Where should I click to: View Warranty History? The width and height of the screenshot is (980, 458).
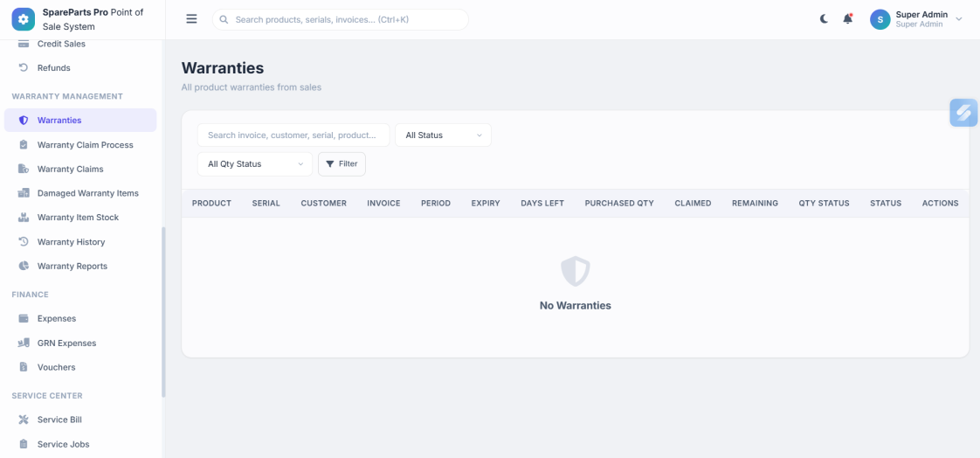click(80, 241)
